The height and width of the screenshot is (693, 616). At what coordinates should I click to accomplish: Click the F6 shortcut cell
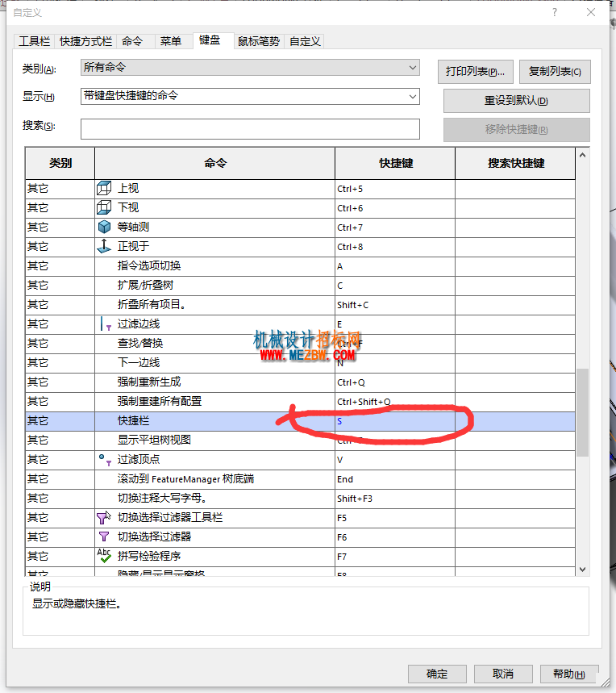point(395,537)
